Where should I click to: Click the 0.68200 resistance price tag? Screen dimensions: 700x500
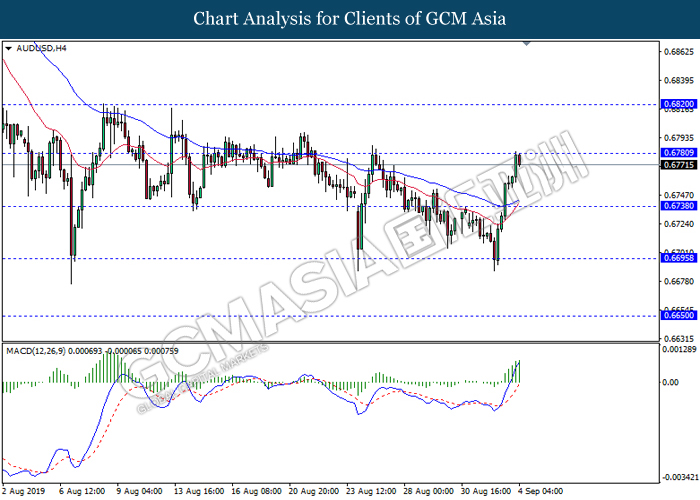tap(678, 104)
